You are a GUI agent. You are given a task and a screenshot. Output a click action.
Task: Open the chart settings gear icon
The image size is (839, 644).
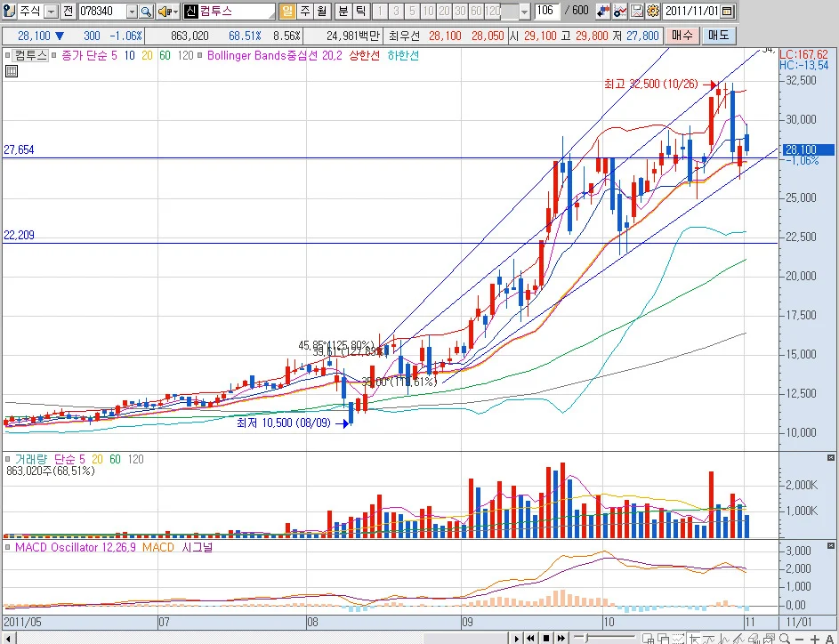tap(653, 11)
